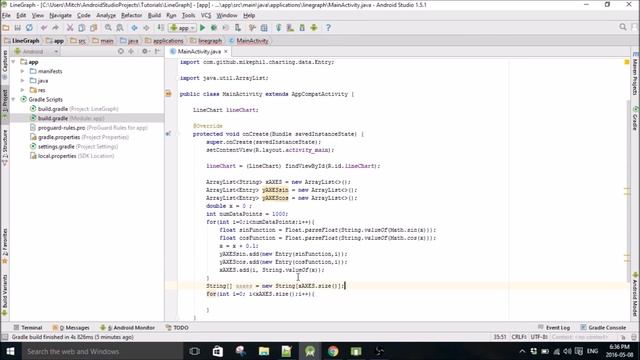Open the File menu

click(6, 16)
